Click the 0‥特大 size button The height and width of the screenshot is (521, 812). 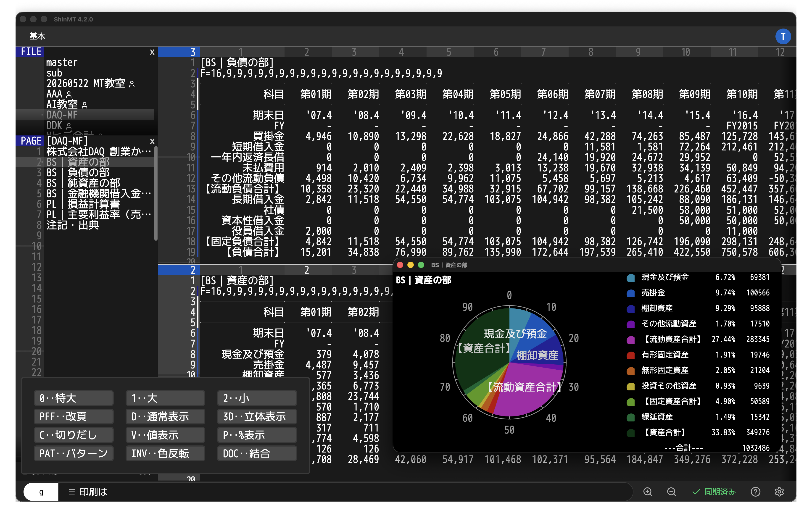[74, 398]
